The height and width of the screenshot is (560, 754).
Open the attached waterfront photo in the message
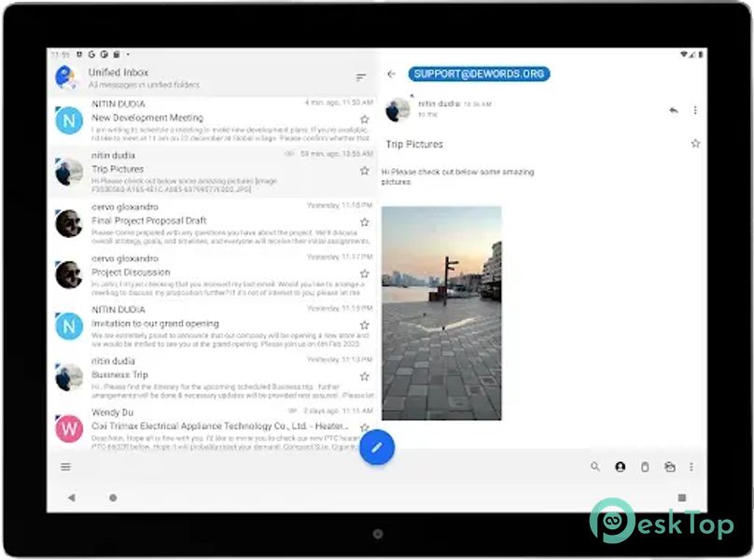(441, 314)
